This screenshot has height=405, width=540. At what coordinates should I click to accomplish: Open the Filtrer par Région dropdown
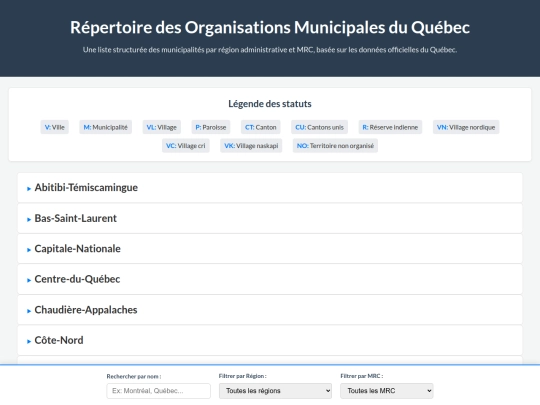275,391
